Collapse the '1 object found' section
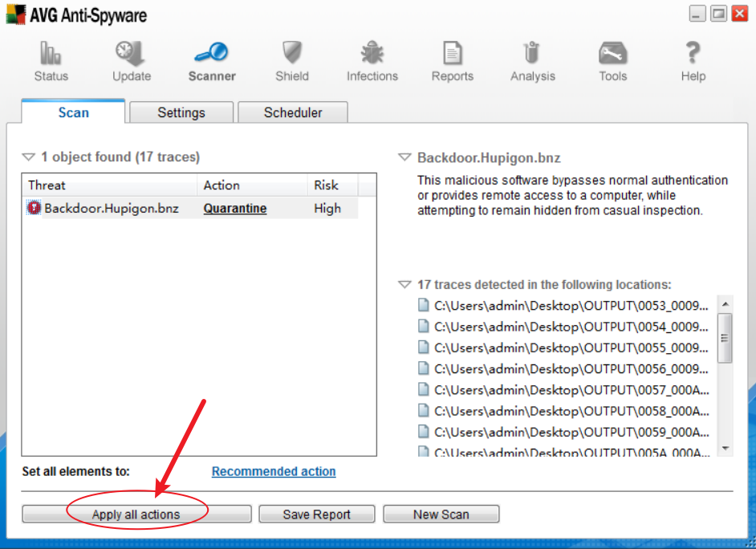The width and height of the screenshot is (756, 549). point(28,157)
